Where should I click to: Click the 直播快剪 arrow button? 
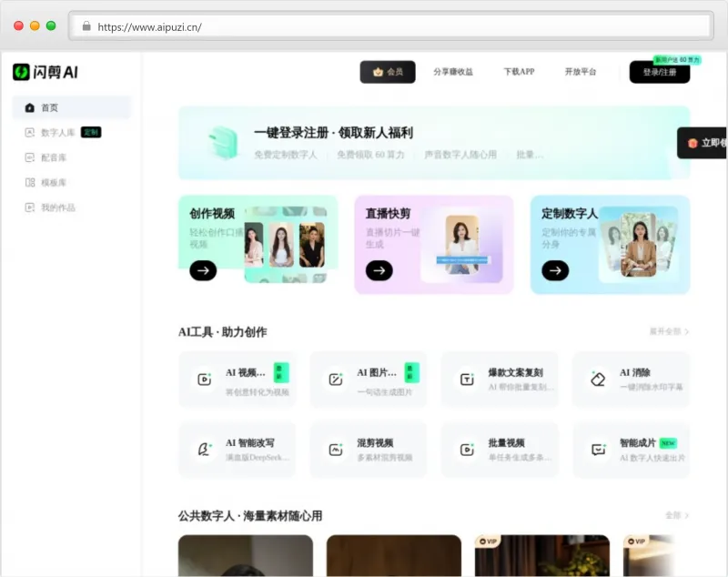click(378, 270)
